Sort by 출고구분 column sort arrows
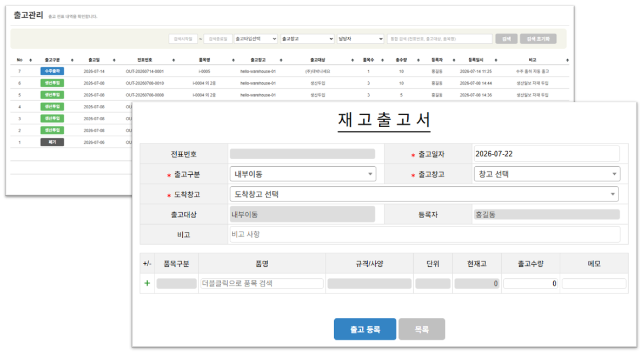The height and width of the screenshot is (353, 644). [x=72, y=60]
